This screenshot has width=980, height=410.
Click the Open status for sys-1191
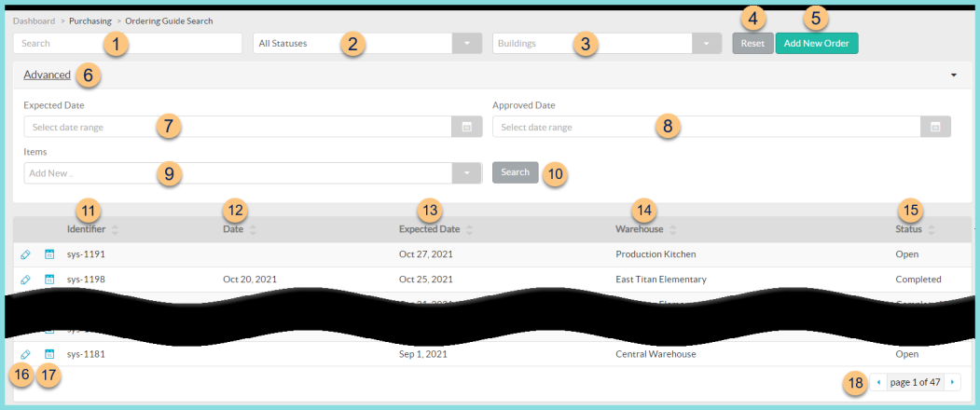point(907,254)
